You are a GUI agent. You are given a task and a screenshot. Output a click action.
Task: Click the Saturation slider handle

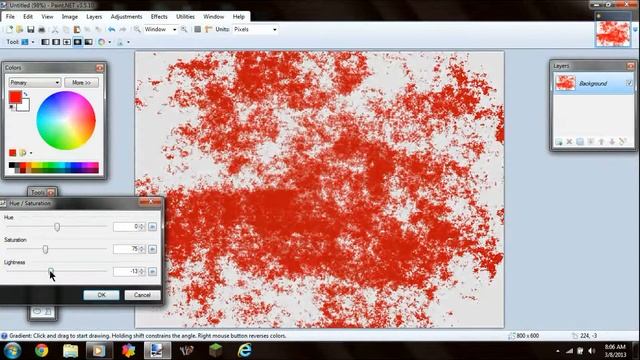[45, 249]
